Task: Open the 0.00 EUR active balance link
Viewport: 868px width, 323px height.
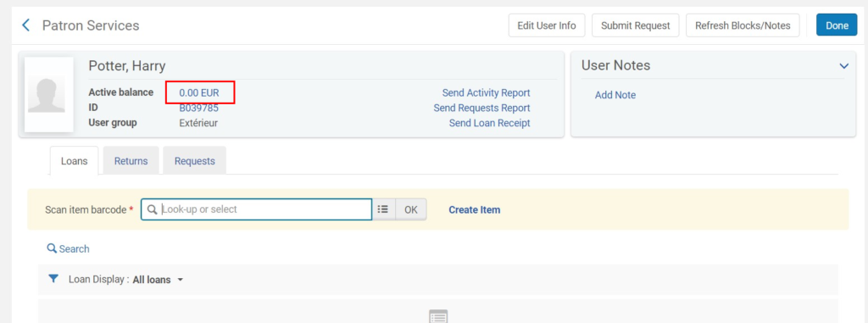Action: (199, 93)
